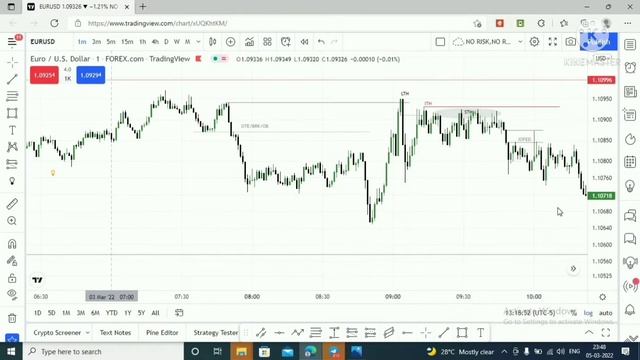Expand the timeframe interval dropdown arrow
Viewport: 640px width, 360px height.
pyautogui.click(x=198, y=42)
